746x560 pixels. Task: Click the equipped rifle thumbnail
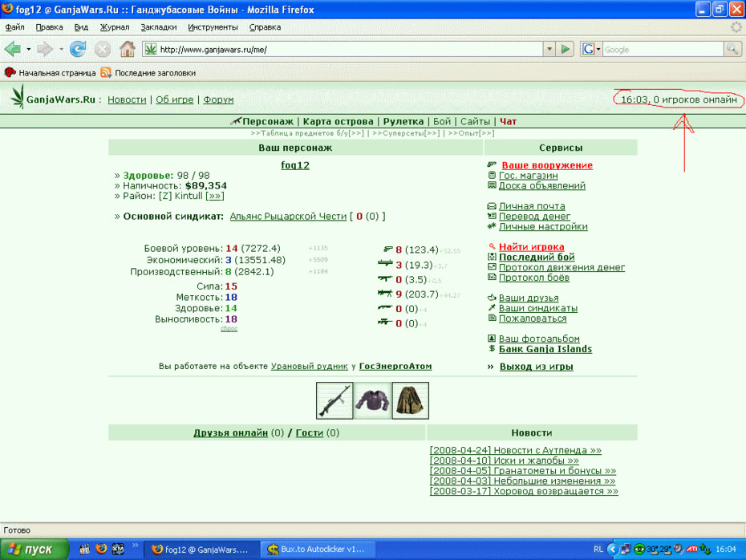[334, 400]
